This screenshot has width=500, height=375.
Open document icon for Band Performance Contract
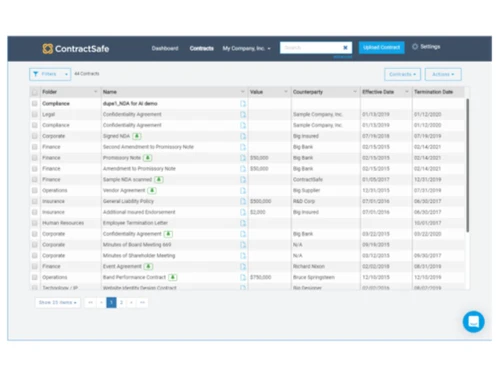click(243, 277)
